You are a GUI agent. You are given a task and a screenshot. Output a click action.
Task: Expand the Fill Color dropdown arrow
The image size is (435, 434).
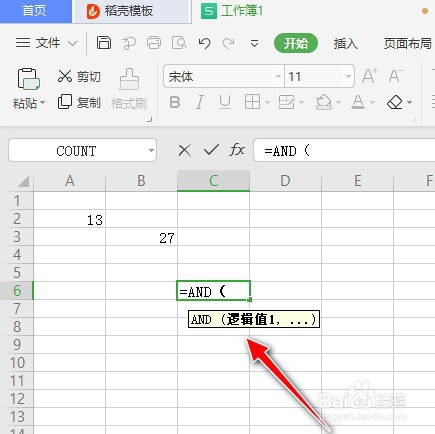pyautogui.click(x=338, y=102)
